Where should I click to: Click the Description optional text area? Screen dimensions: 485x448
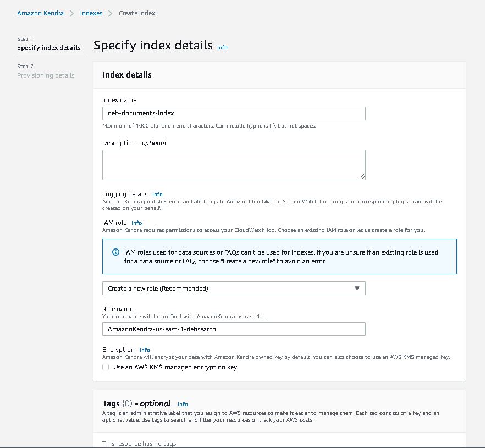tap(234, 165)
